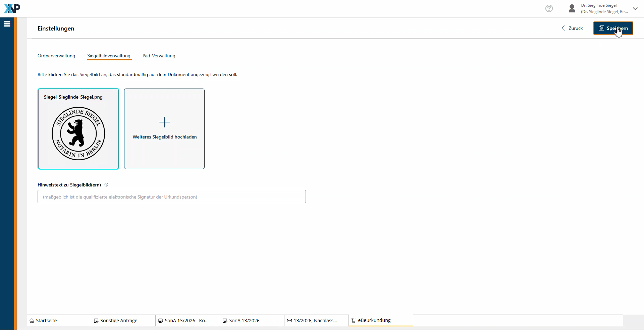The width and height of the screenshot is (644, 330).
Task: Click the home icon in Startseite tab
Action: tap(32, 321)
